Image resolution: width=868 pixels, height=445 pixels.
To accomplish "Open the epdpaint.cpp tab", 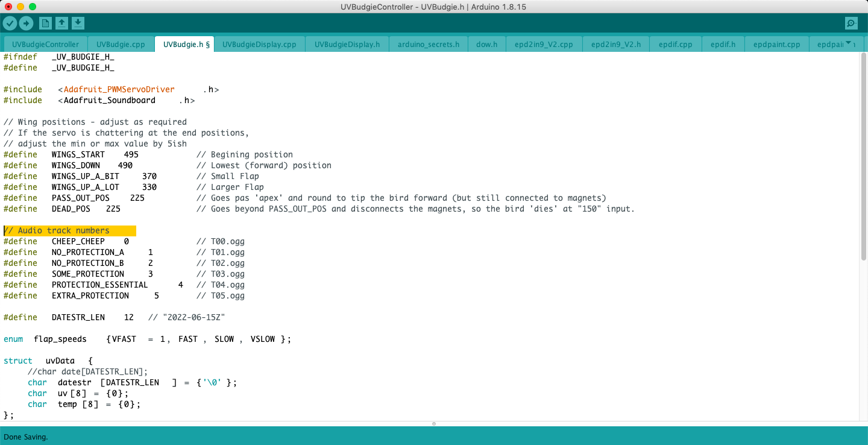I will pyautogui.click(x=776, y=45).
